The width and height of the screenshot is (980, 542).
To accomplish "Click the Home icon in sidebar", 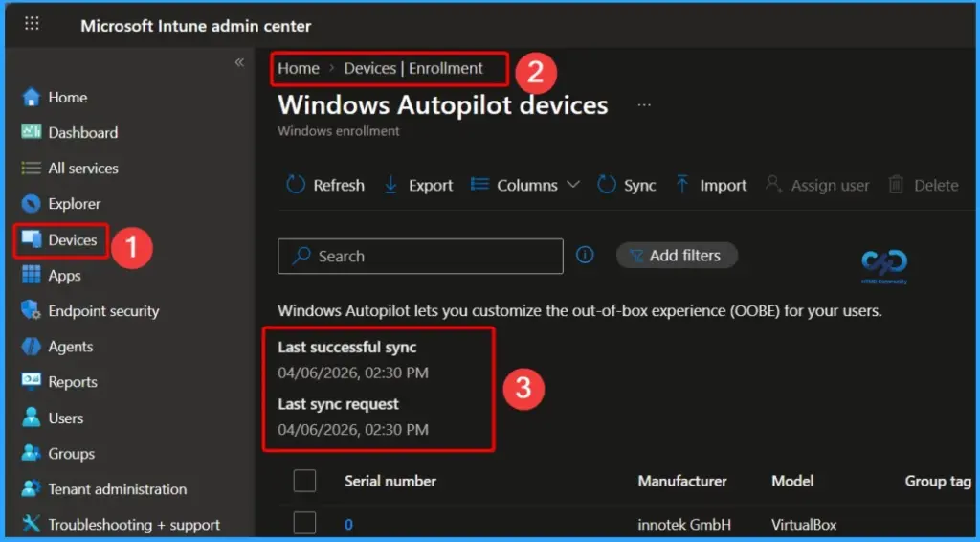I will coord(32,97).
